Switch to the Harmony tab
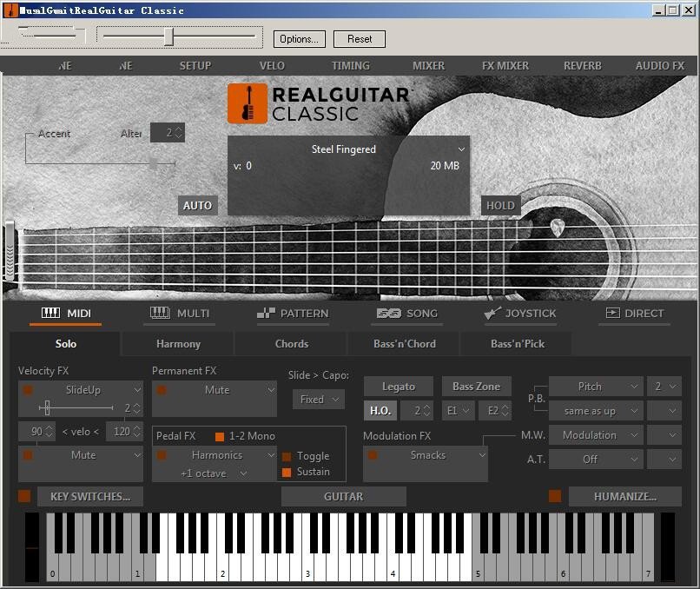 coord(178,343)
